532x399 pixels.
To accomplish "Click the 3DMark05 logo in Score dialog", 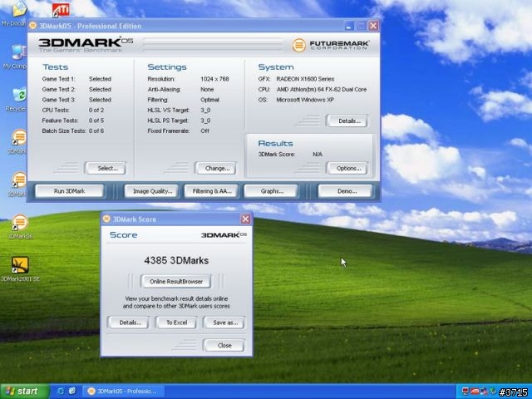I will (224, 234).
